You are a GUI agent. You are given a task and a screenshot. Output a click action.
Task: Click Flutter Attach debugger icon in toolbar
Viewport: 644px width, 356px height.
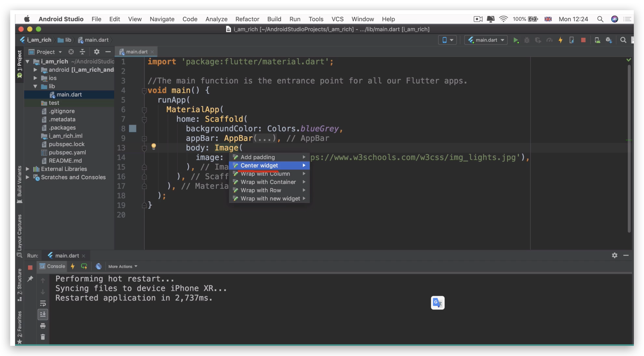click(x=571, y=40)
